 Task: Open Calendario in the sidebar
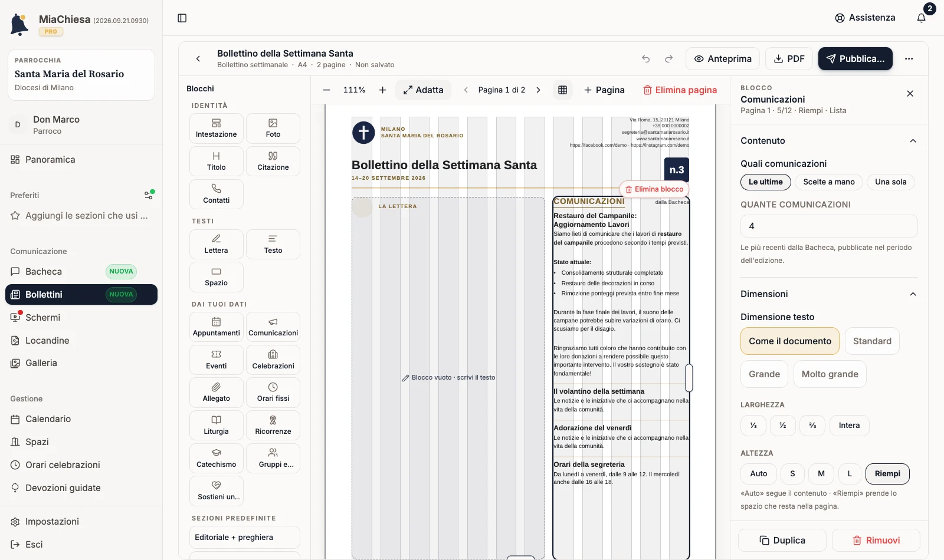[x=81, y=419]
